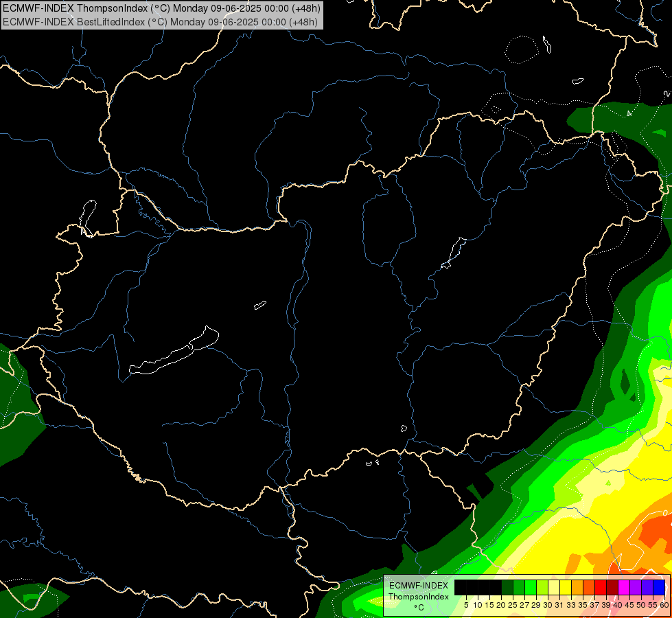Click legend value '15'
The image size is (672, 618).
(x=490, y=605)
